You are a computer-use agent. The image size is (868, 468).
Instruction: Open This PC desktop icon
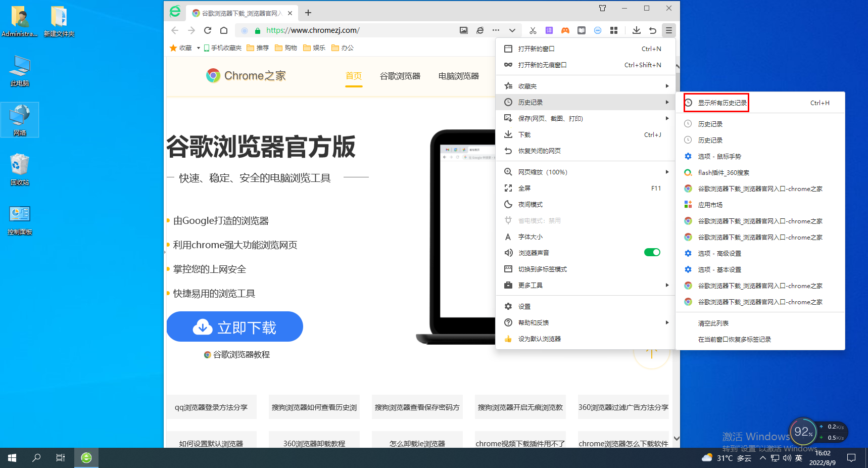click(x=20, y=71)
